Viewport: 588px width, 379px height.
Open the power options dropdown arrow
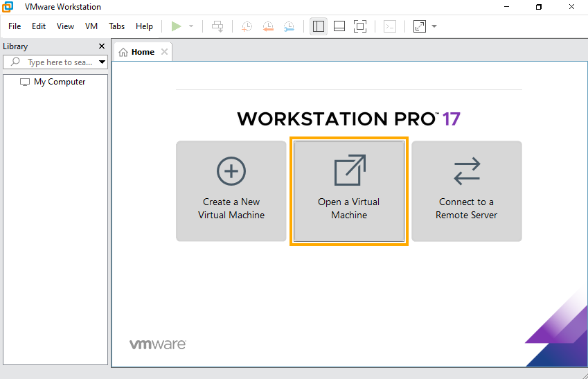(191, 26)
